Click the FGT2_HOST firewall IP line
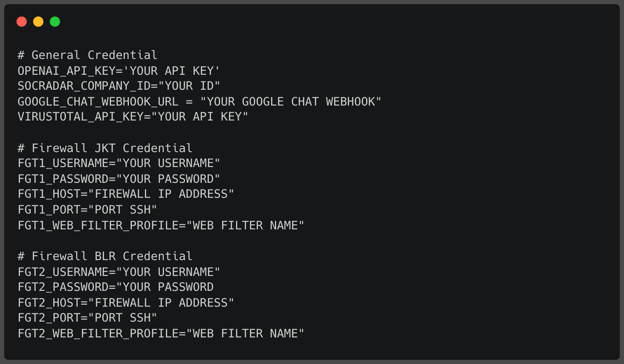624x364 pixels. coord(126,303)
